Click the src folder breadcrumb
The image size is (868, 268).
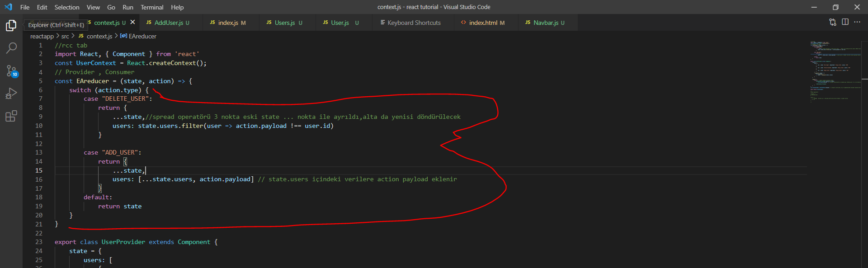[x=65, y=36]
